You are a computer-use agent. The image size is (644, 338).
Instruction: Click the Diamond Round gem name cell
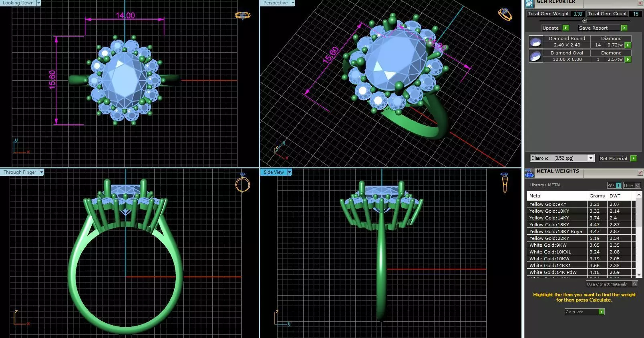click(x=567, y=38)
